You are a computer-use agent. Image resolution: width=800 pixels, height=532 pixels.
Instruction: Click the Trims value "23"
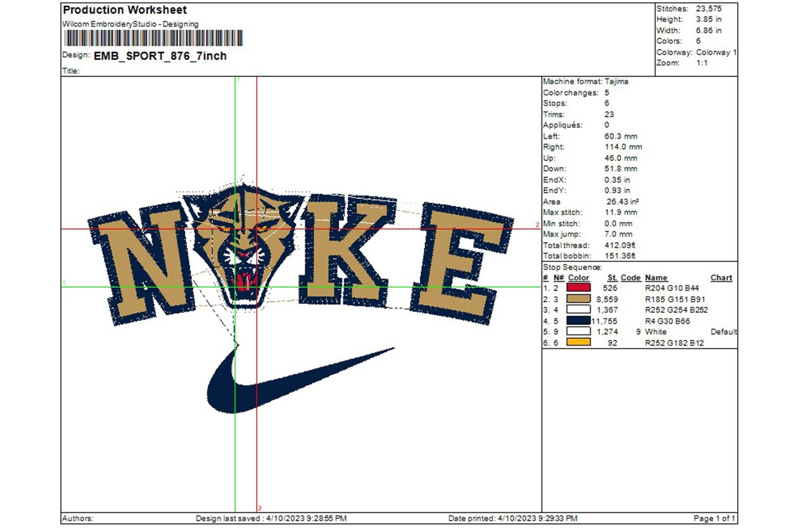[609, 115]
